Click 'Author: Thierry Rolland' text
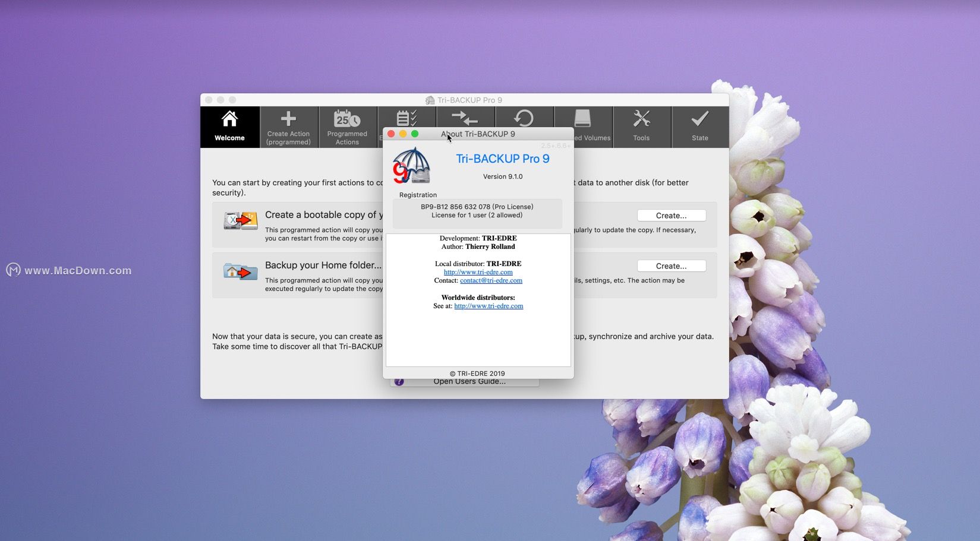 coord(478,246)
